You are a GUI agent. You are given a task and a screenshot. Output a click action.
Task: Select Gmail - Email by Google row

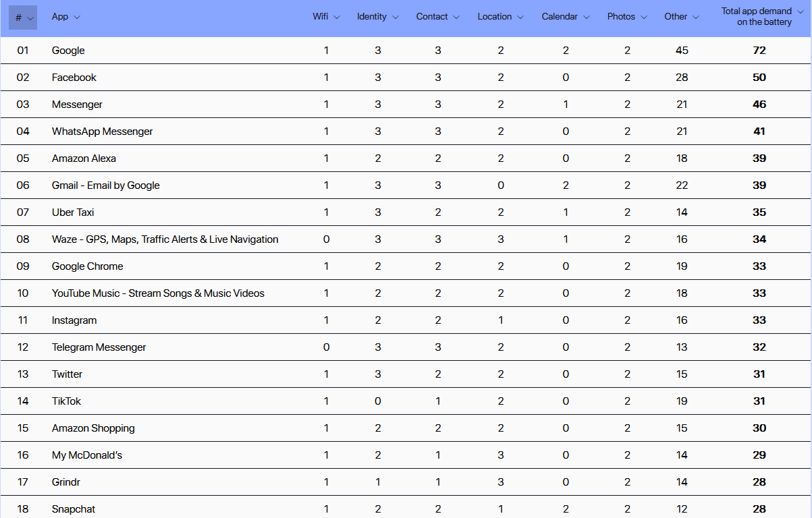tap(106, 185)
